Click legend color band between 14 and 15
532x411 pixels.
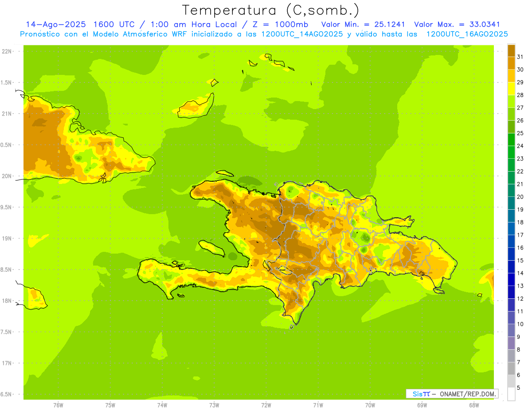pos(511,266)
